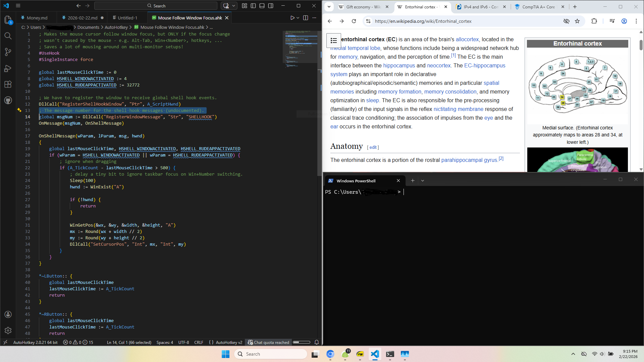Expand the run button dropdown arrow

point(298,18)
